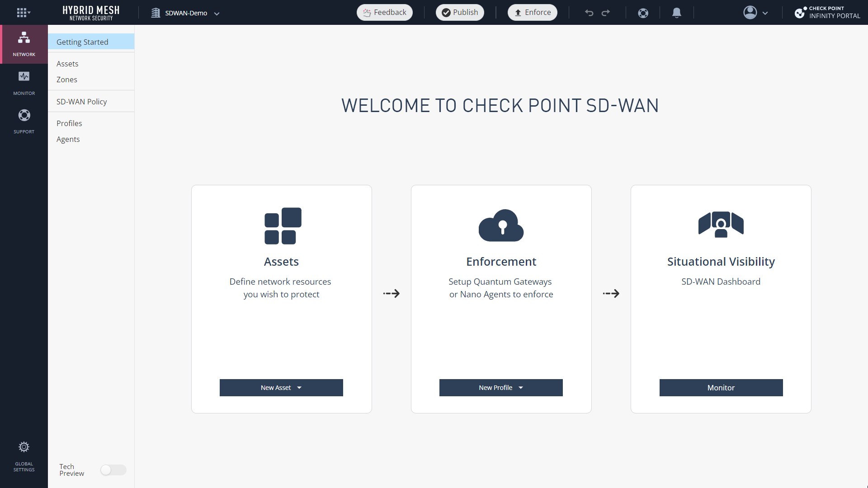Open the New Profile dropdown button
This screenshot has height=488, width=868.
coord(501,388)
